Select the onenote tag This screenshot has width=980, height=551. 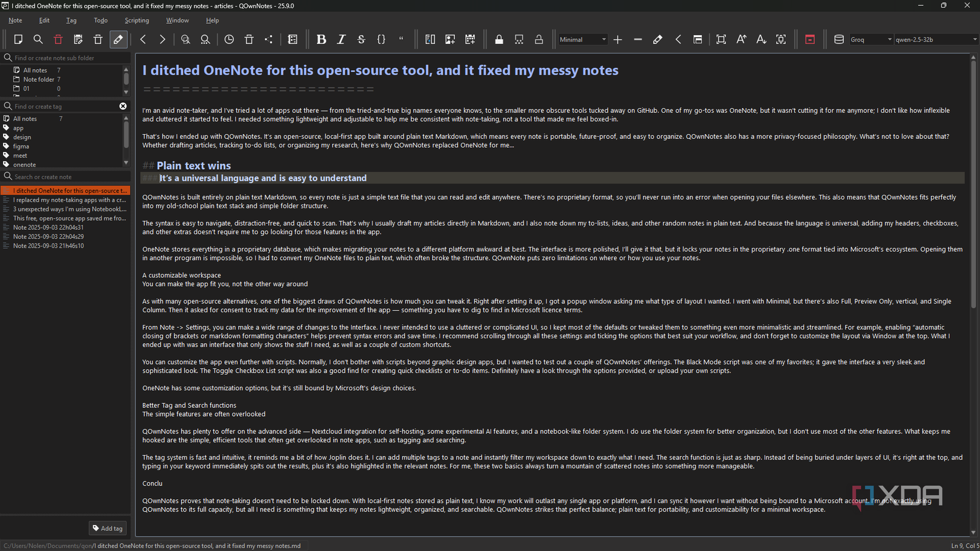24,164
